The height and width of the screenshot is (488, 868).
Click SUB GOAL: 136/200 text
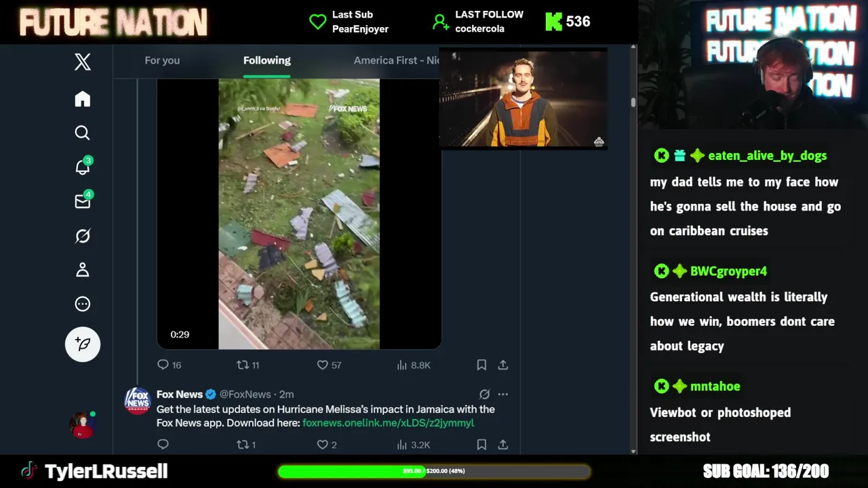766,471
